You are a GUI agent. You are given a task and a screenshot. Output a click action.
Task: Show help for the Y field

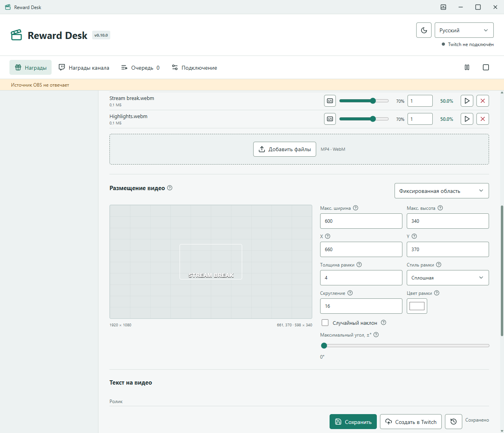(414, 236)
